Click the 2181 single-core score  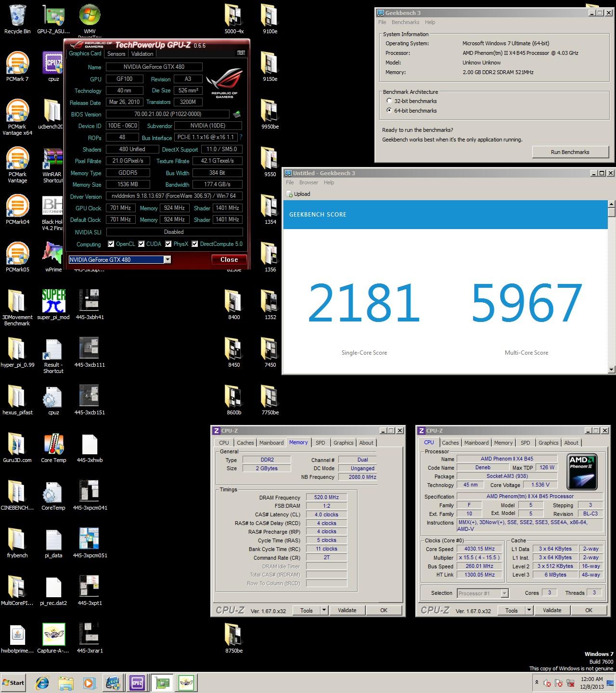pos(364,302)
